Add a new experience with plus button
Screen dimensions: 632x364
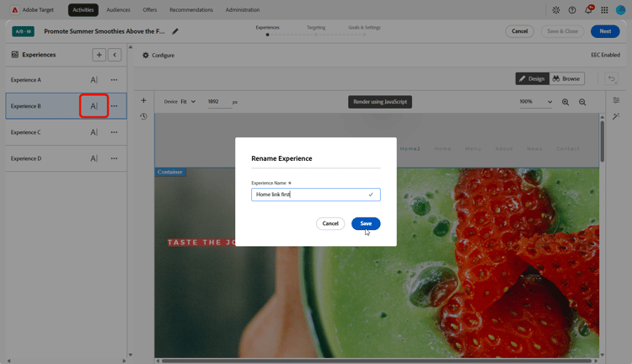pyautogui.click(x=99, y=55)
